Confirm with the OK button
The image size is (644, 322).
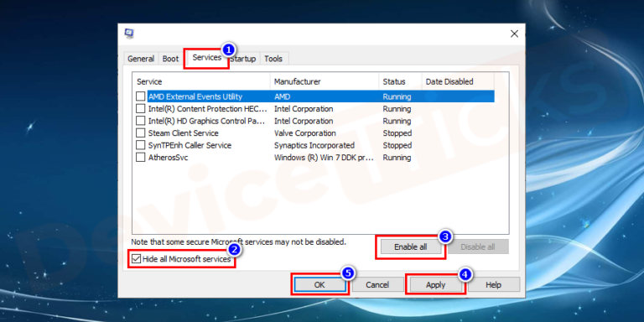(319, 284)
